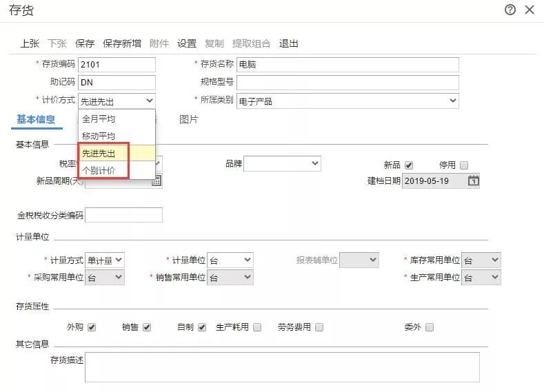Screen dimensions: 544x392
Task: Close the 存货 dialog window
Action: point(530,10)
